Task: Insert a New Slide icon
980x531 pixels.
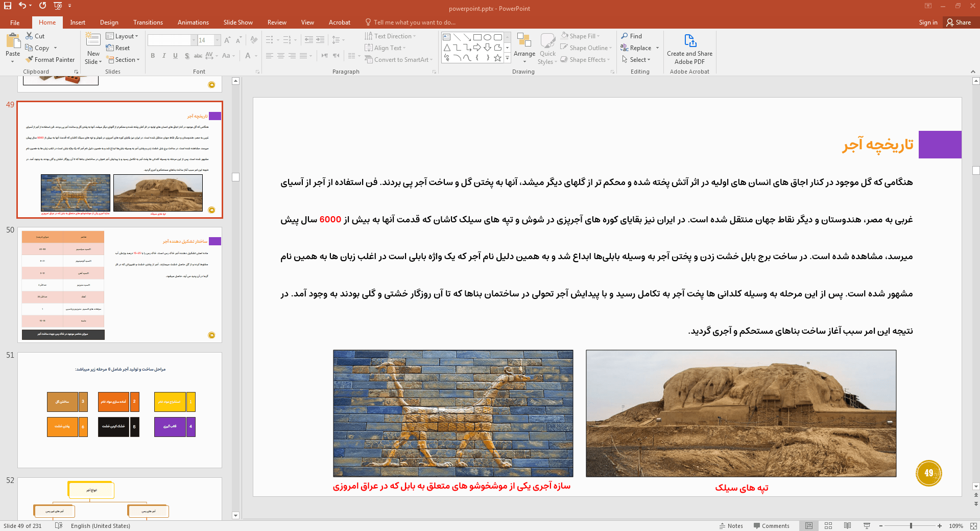Action: click(93, 39)
